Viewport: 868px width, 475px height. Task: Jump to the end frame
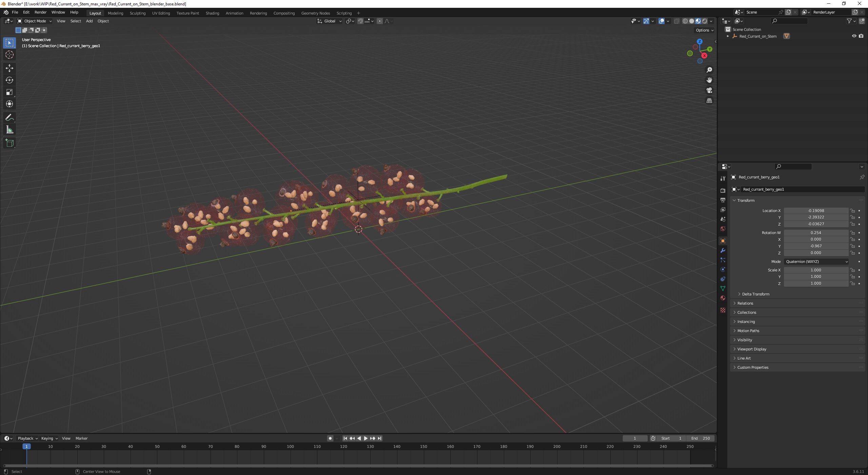click(379, 438)
